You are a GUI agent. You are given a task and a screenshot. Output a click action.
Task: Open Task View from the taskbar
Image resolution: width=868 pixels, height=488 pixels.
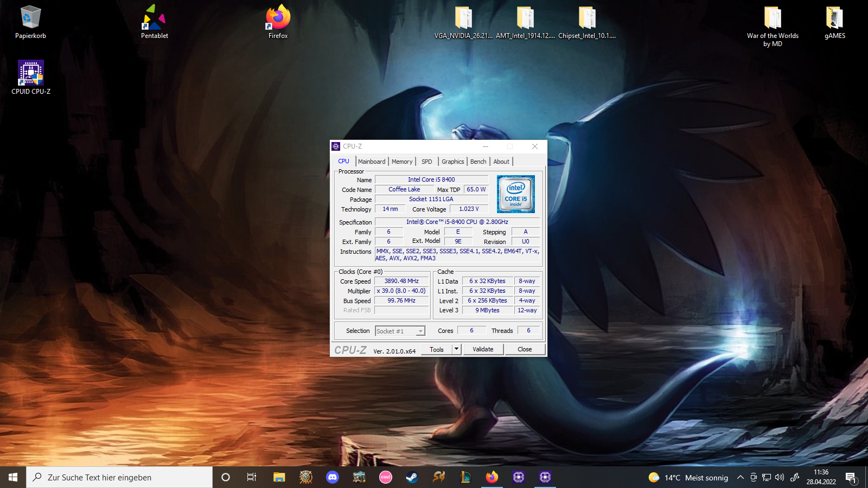252,477
